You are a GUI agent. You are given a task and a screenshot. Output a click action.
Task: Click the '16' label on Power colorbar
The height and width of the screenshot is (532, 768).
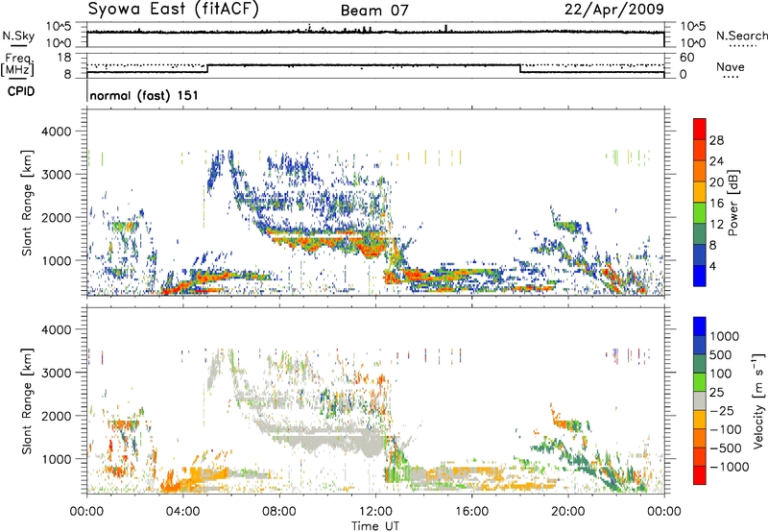pos(716,204)
